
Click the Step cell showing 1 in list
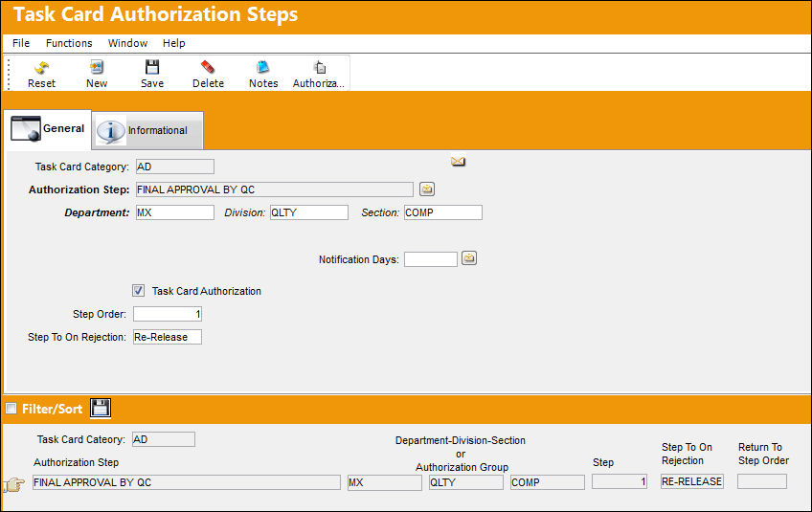[620, 481]
